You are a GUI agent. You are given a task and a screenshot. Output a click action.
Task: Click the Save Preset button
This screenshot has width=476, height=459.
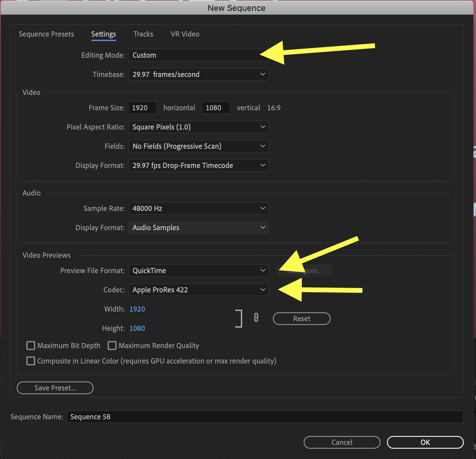[x=55, y=388]
